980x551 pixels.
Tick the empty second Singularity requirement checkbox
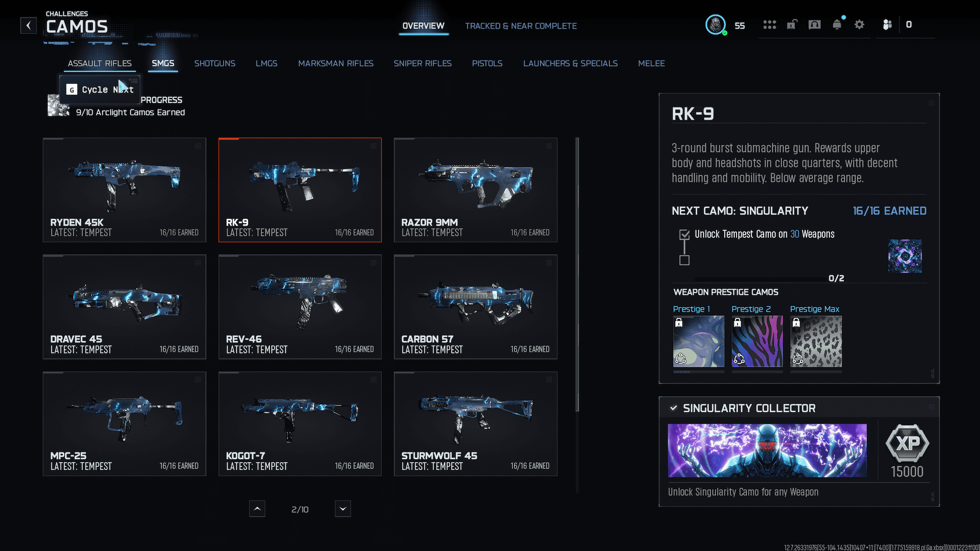[684, 261]
